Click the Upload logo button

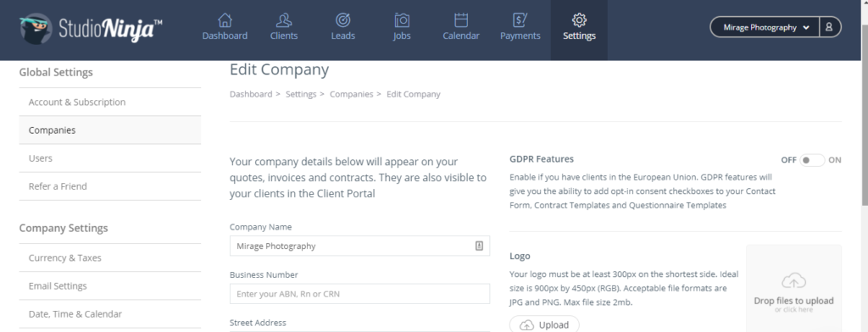coord(544,325)
